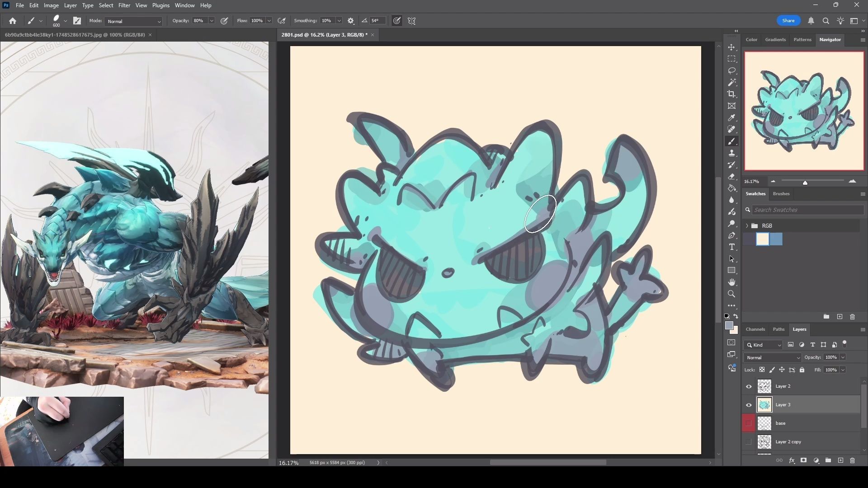Lock all layer attributes
Viewport: 868px width, 488px height.
click(802, 370)
